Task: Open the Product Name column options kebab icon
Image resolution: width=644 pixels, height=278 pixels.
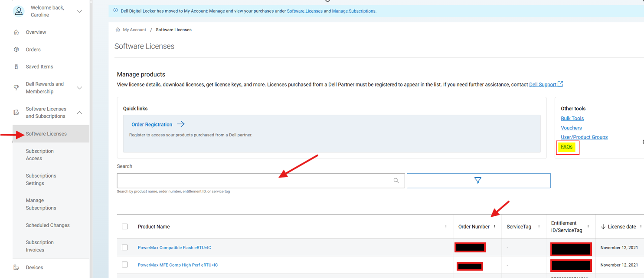Action: coord(446,226)
